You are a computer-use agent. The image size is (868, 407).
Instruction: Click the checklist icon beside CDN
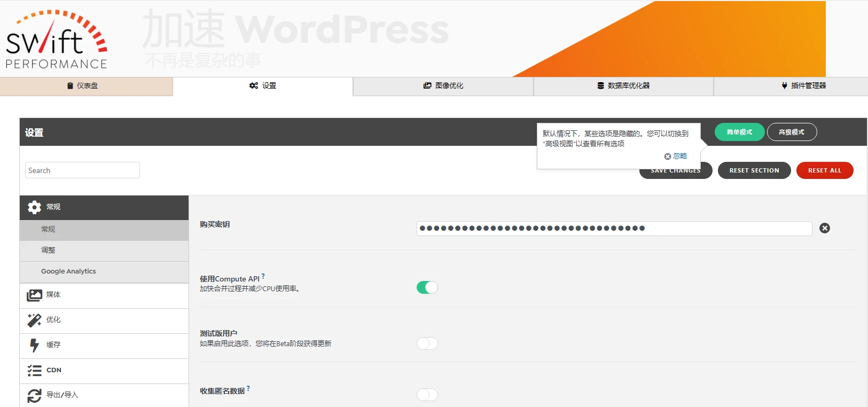point(34,370)
